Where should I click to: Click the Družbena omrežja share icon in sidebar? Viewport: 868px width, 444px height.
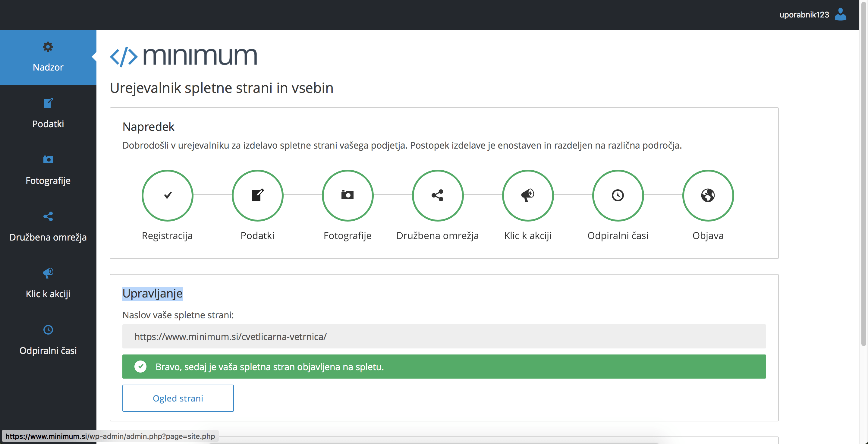pos(48,216)
